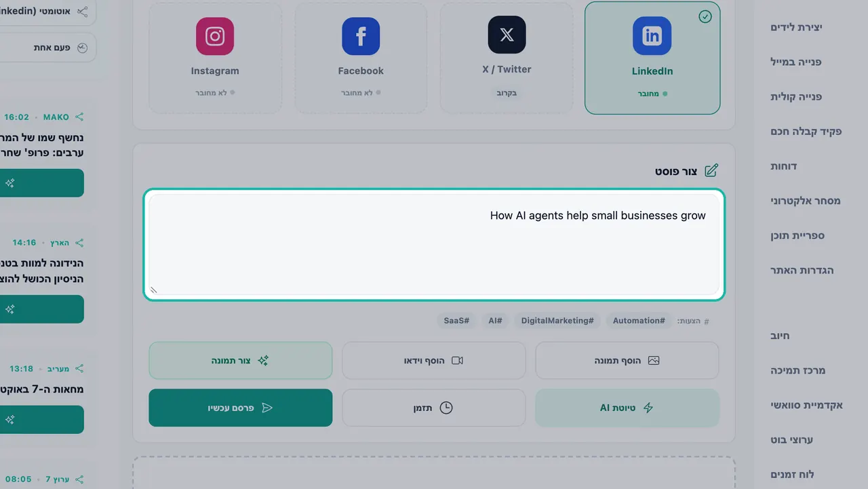The height and width of the screenshot is (489, 868).
Task: Click the הוסף וידאו add video button
Action: point(433,361)
